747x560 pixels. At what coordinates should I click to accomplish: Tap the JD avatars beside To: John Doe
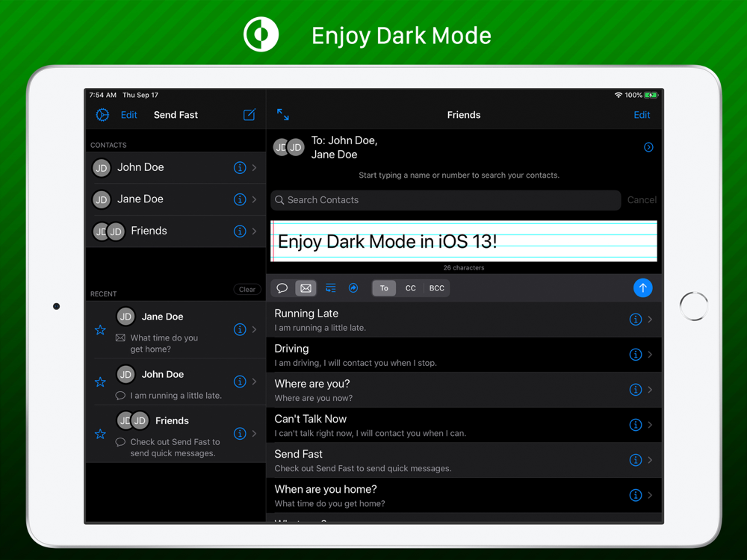click(288, 147)
